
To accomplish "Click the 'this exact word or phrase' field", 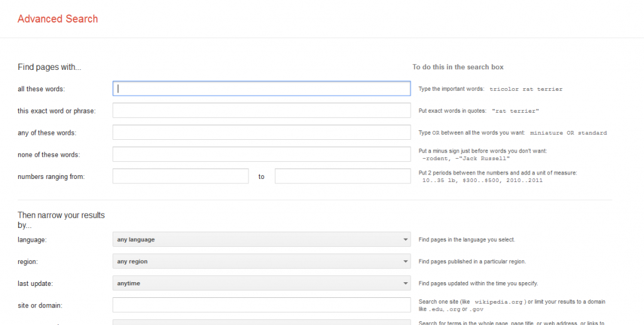I will [262, 110].
